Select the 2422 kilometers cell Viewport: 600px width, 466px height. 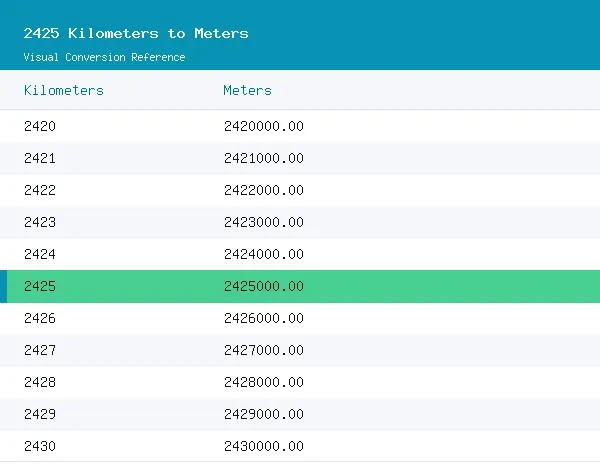(40, 190)
